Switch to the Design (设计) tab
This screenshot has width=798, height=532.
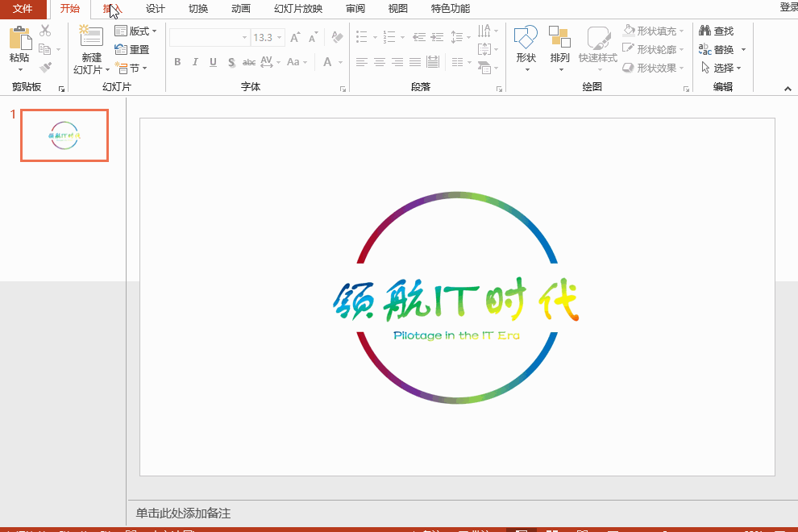[156, 9]
